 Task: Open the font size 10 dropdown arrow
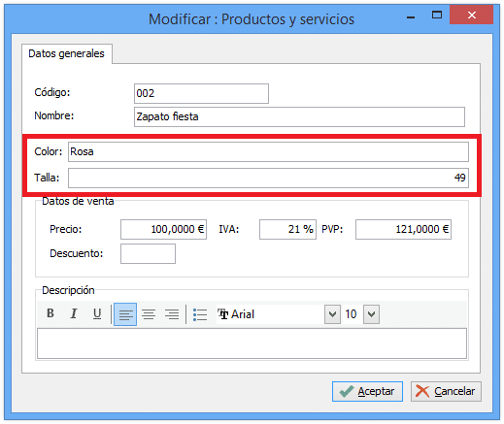coord(371,314)
